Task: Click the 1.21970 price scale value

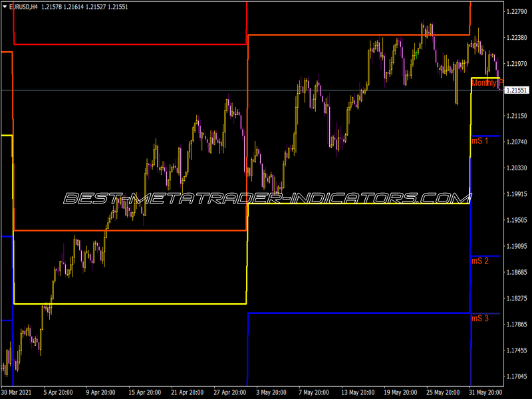Action: tap(517, 64)
